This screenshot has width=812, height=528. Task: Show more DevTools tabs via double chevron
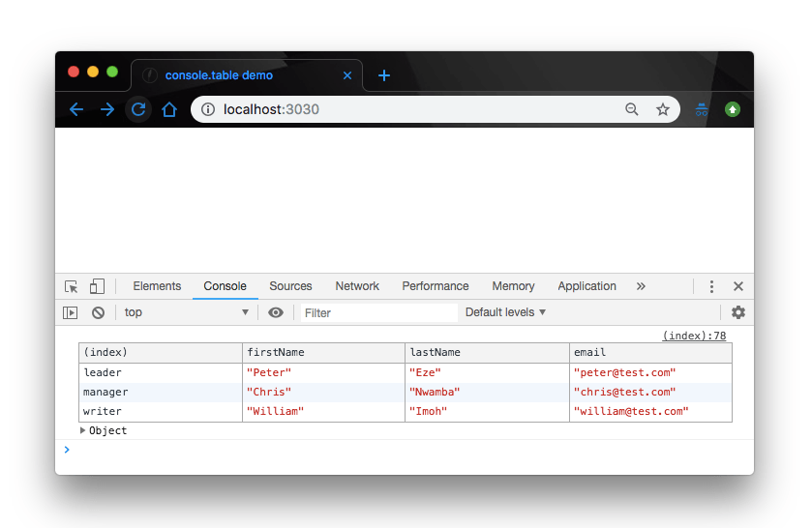coord(641,286)
